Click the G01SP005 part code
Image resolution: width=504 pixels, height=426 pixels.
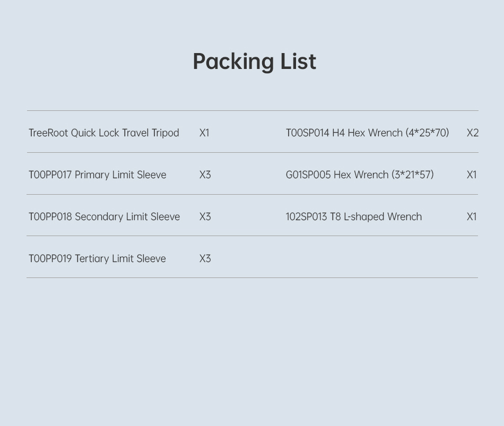click(x=308, y=175)
